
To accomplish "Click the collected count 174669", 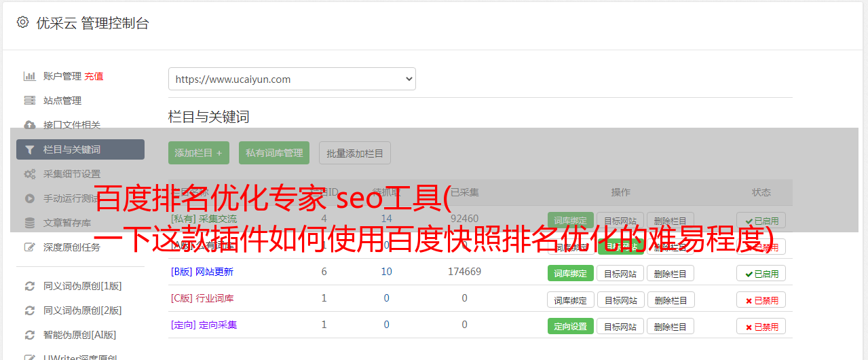I will tap(464, 272).
